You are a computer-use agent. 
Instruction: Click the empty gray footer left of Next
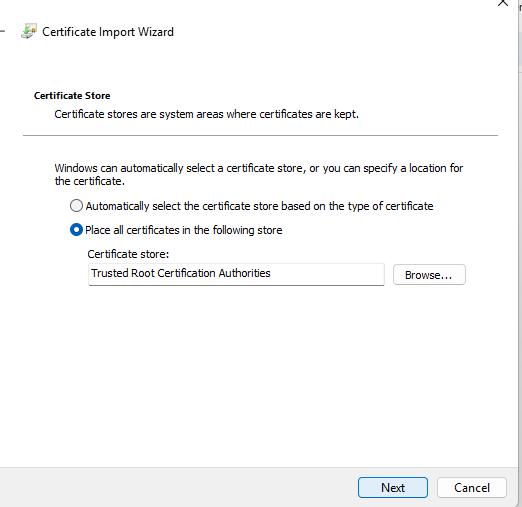[x=177, y=487]
